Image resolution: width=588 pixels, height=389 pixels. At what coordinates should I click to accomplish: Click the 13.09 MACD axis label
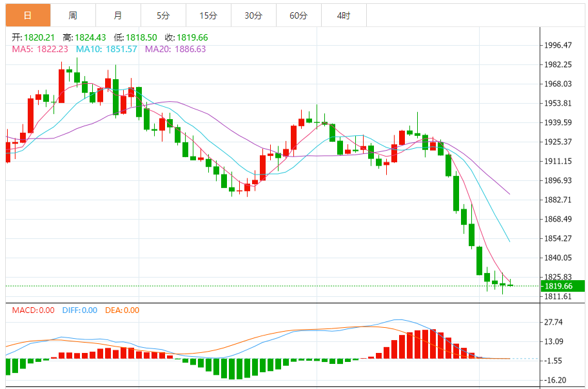click(x=553, y=341)
